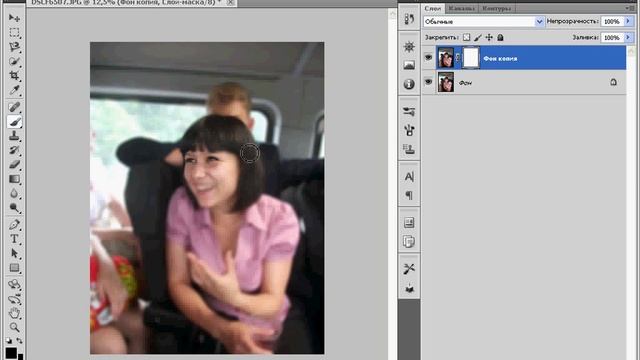Select the Dodge tool

click(x=14, y=208)
